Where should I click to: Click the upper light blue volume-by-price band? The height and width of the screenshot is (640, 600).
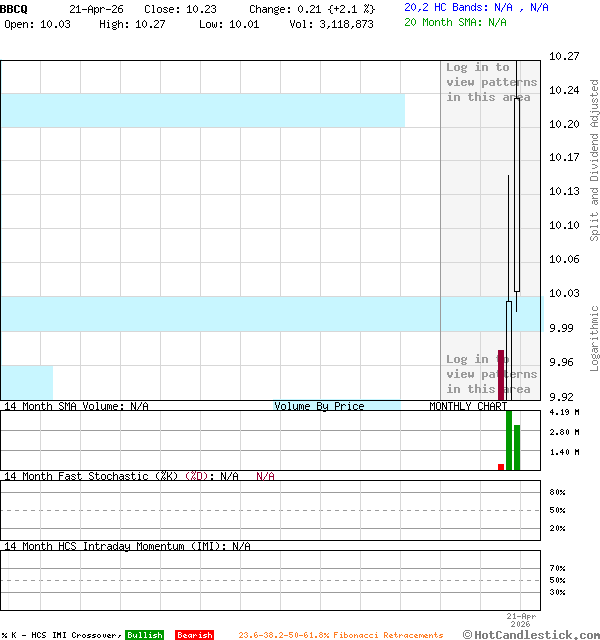point(200,110)
